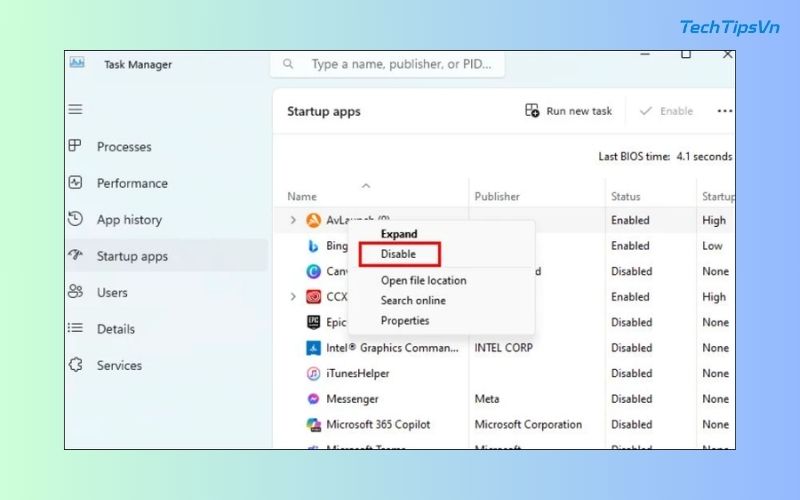The width and height of the screenshot is (800, 500).
Task: Click the Enable toolbar button
Action: tap(666, 111)
